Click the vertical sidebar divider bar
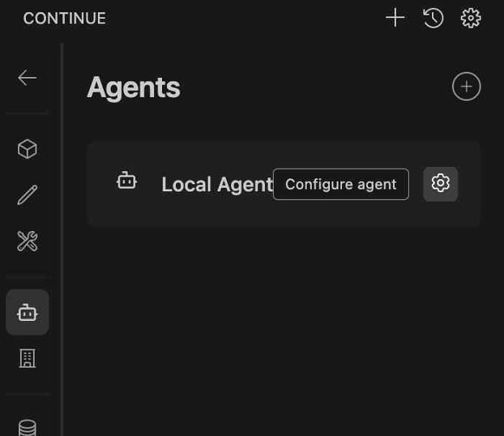Image resolution: width=504 pixels, height=436 pixels. [x=62, y=243]
